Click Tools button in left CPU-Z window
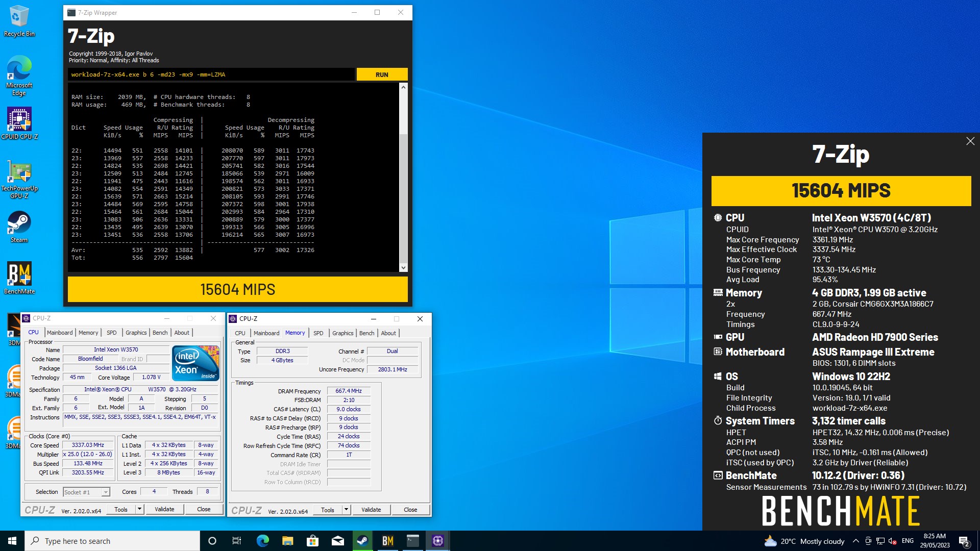The image size is (980, 551). tap(121, 510)
